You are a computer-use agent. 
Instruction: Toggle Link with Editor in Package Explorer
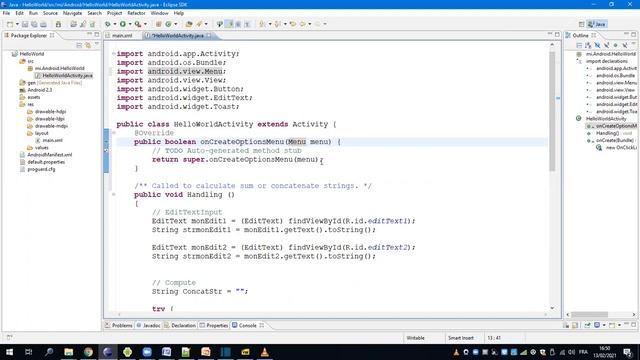pyautogui.click(x=88, y=45)
